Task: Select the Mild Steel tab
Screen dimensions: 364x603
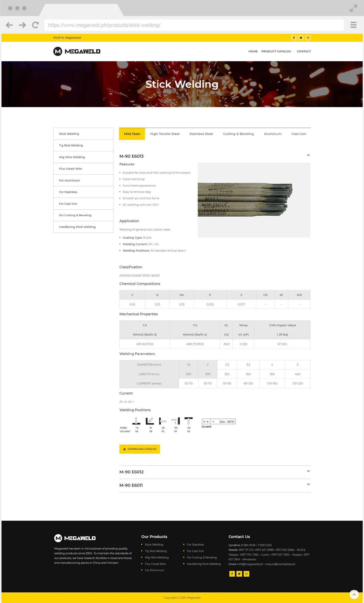Action: (132, 134)
